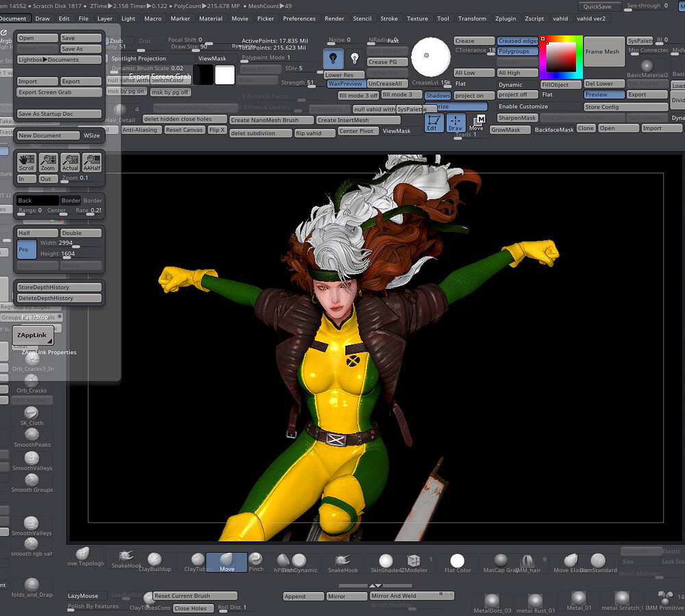Screen dimensions: 685x616
Task: Open the Texture menu
Action: pos(417,18)
